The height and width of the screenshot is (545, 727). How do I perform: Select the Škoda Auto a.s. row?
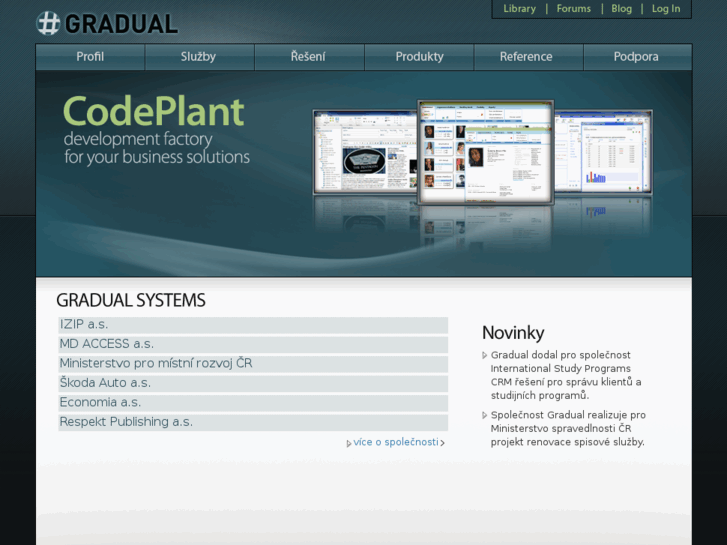pos(253,383)
